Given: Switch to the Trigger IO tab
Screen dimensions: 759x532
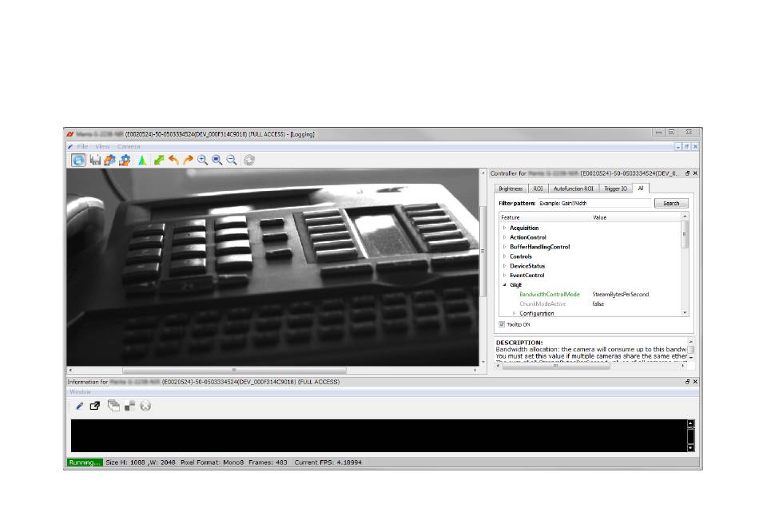Looking at the screenshot, I should 615,189.
